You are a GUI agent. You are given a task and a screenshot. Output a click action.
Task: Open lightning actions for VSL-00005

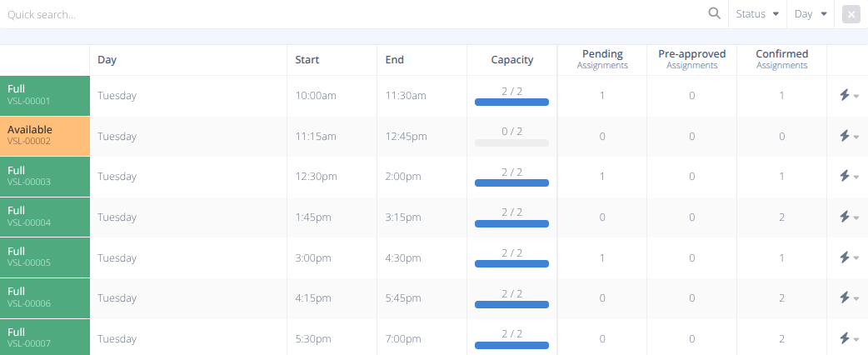point(849,257)
